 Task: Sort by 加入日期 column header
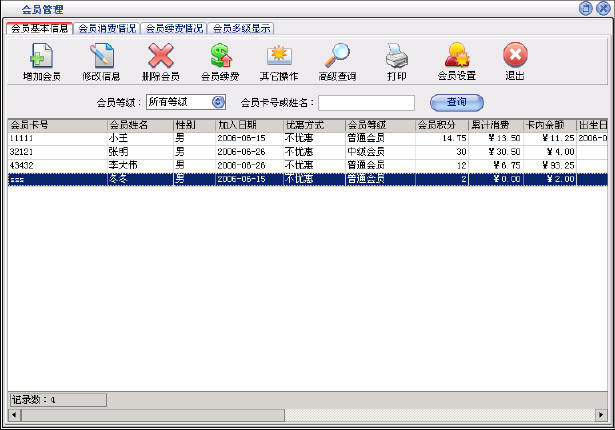(248, 125)
